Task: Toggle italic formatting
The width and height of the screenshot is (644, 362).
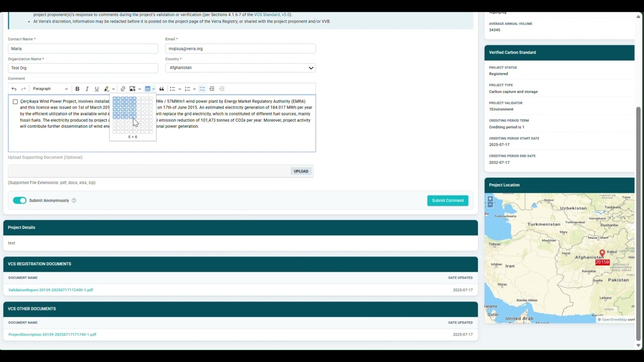Action: [x=87, y=89]
